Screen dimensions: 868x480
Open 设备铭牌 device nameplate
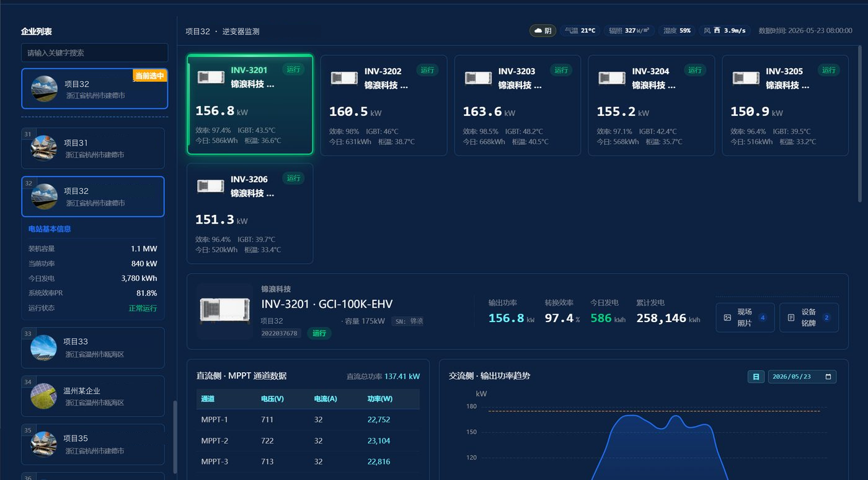pos(809,318)
